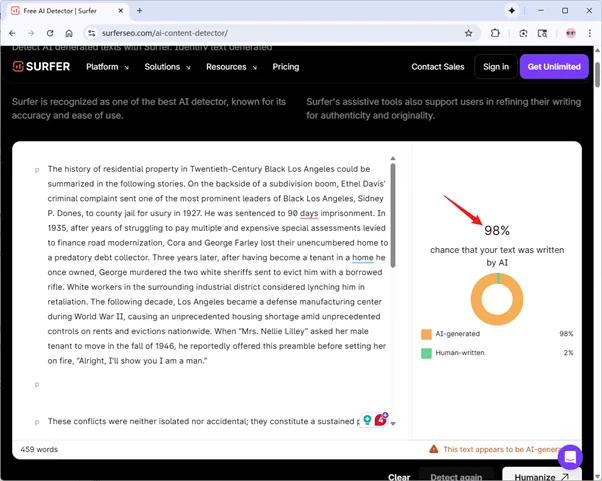Open the Chrome three-dot menu
The width and height of the screenshot is (602, 481).
(x=589, y=33)
